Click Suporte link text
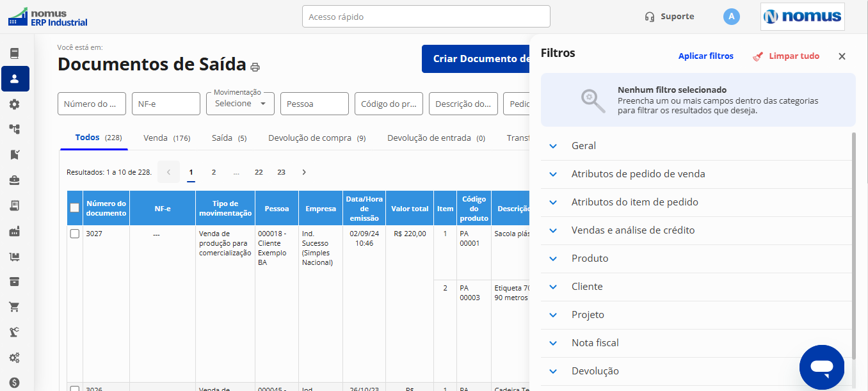 point(677,17)
